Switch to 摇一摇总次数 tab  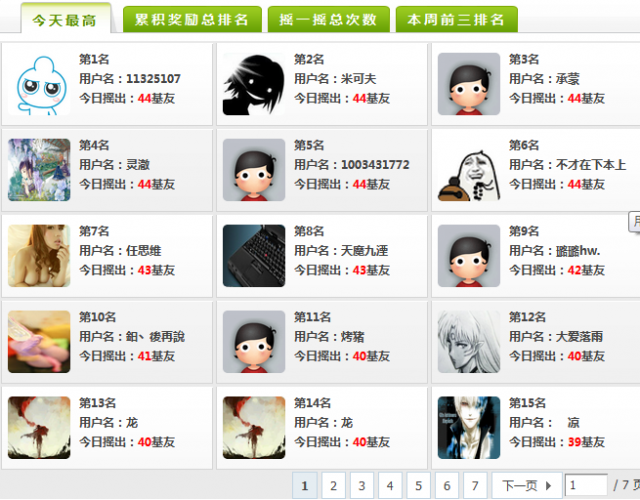point(329,19)
